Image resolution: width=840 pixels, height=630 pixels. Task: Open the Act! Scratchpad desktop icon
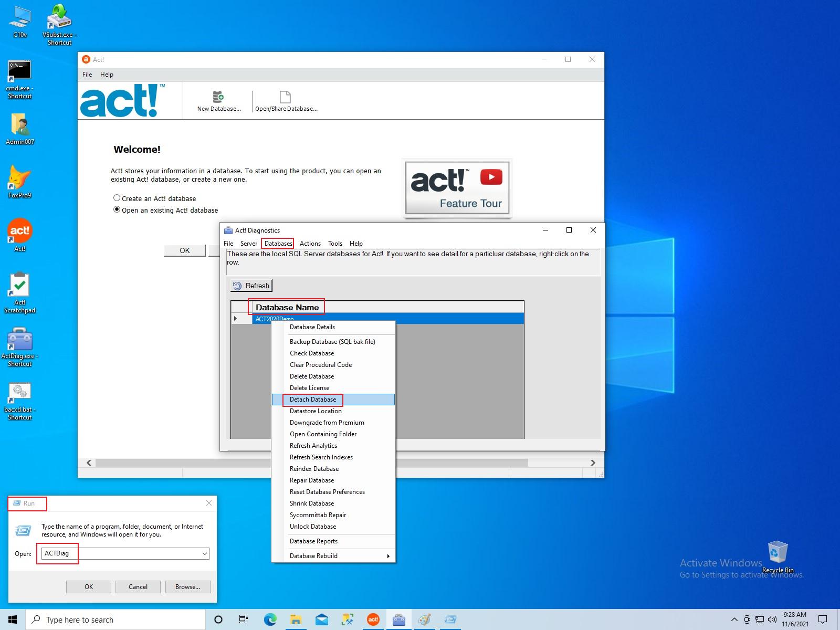pos(20,293)
